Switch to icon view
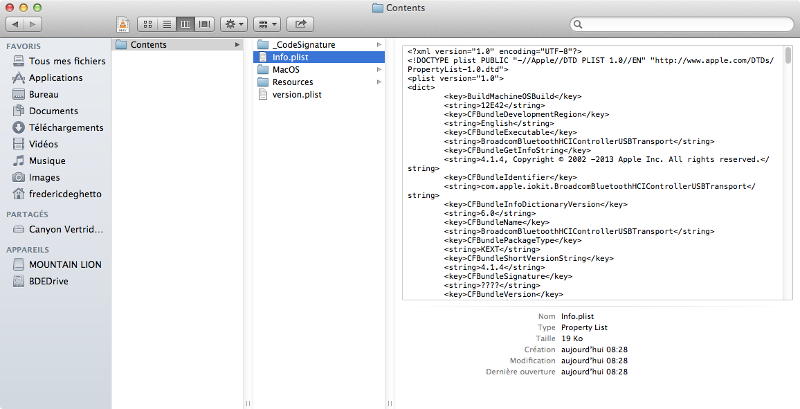This screenshot has height=409, width=800. tap(147, 24)
